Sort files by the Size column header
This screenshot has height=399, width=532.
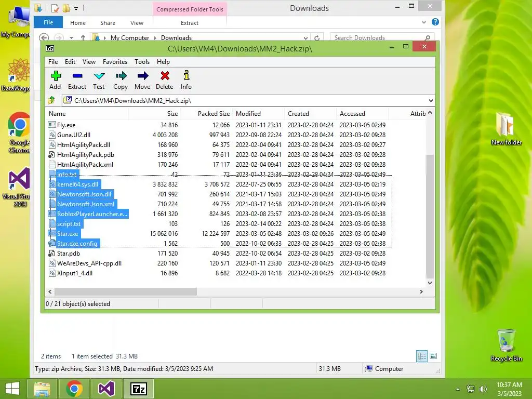[154, 114]
